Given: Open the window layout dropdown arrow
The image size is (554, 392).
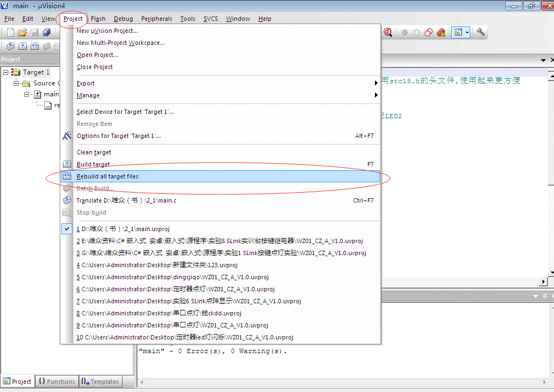Looking at the screenshot, I should tap(467, 32).
